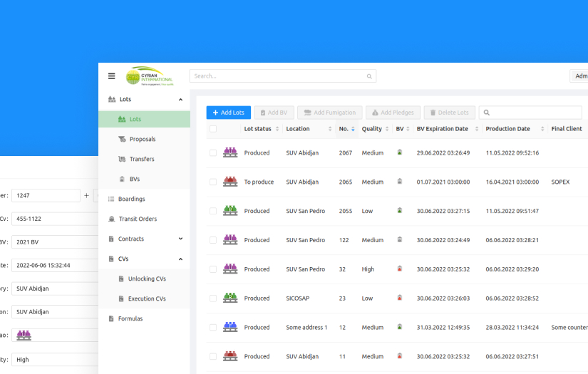
Task: Check the box for lot 2067
Action: click(x=213, y=152)
